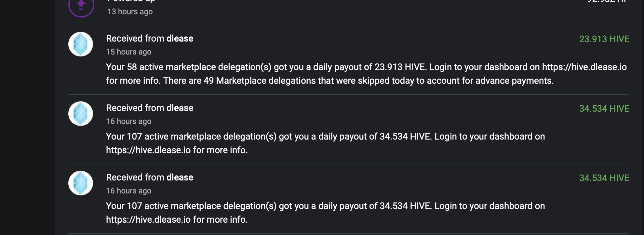
Task: Click dlease avatar on the first 34.534 HIVE transfer
Action: [81, 114]
